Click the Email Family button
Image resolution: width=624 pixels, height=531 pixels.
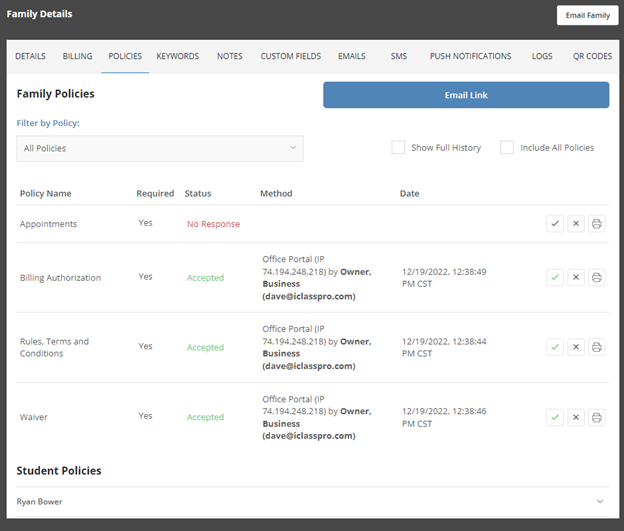point(587,16)
